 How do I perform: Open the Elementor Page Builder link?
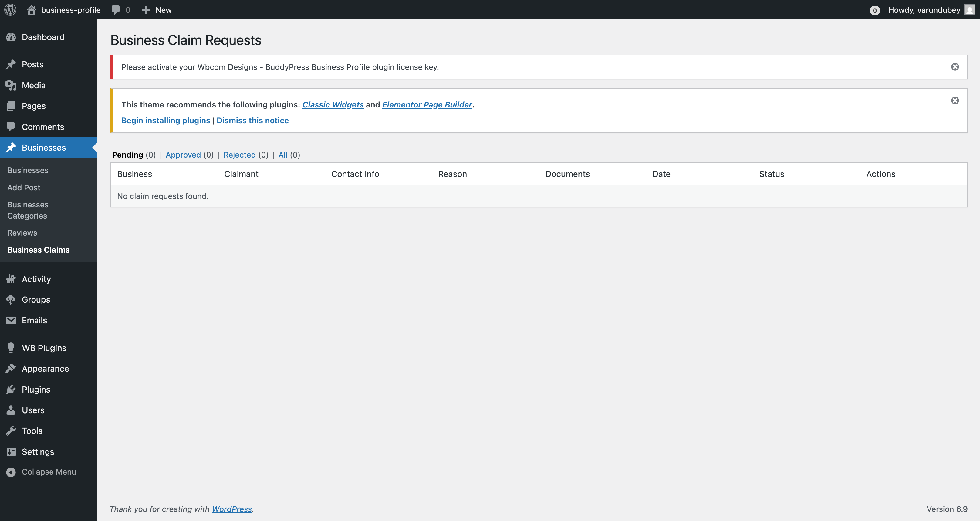tap(427, 105)
